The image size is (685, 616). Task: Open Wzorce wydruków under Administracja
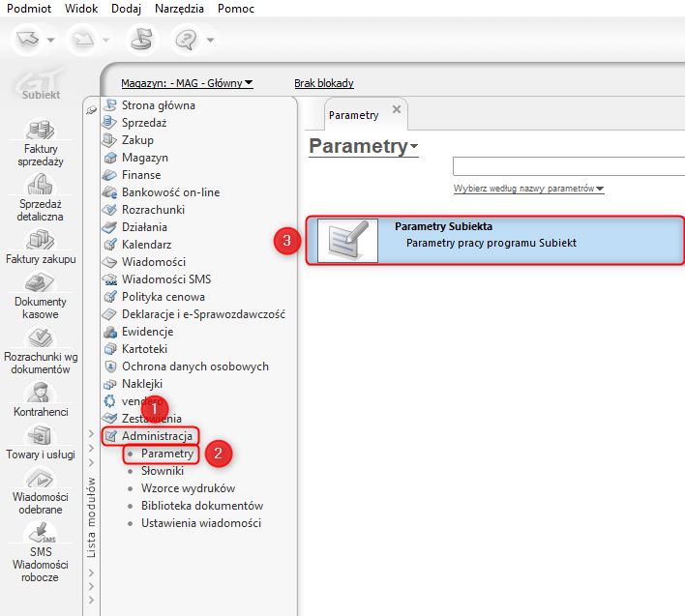[188, 488]
